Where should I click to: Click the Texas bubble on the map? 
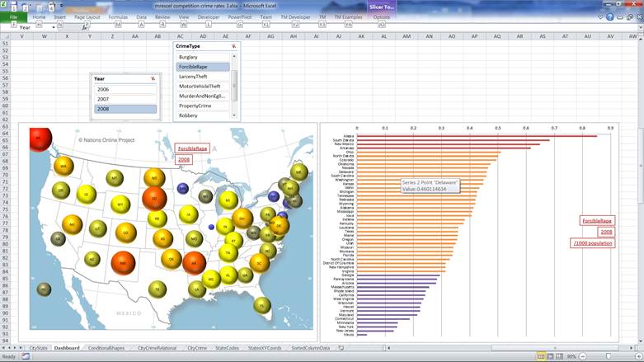(x=157, y=288)
